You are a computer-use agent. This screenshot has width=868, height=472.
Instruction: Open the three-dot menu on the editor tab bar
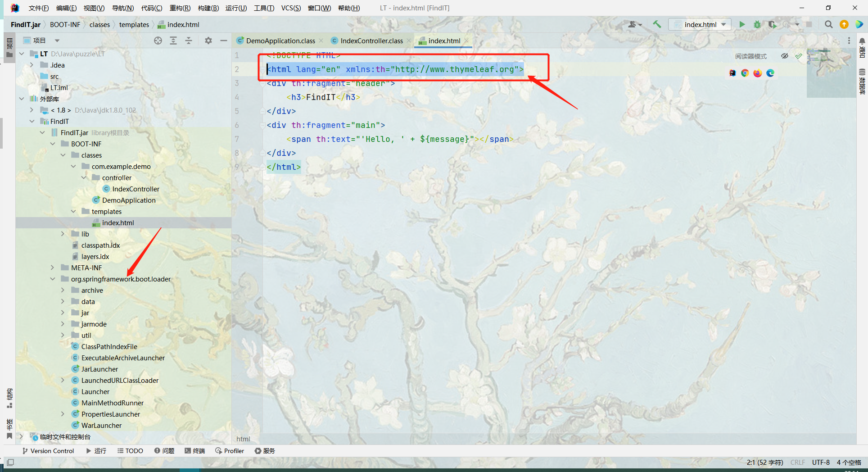849,41
